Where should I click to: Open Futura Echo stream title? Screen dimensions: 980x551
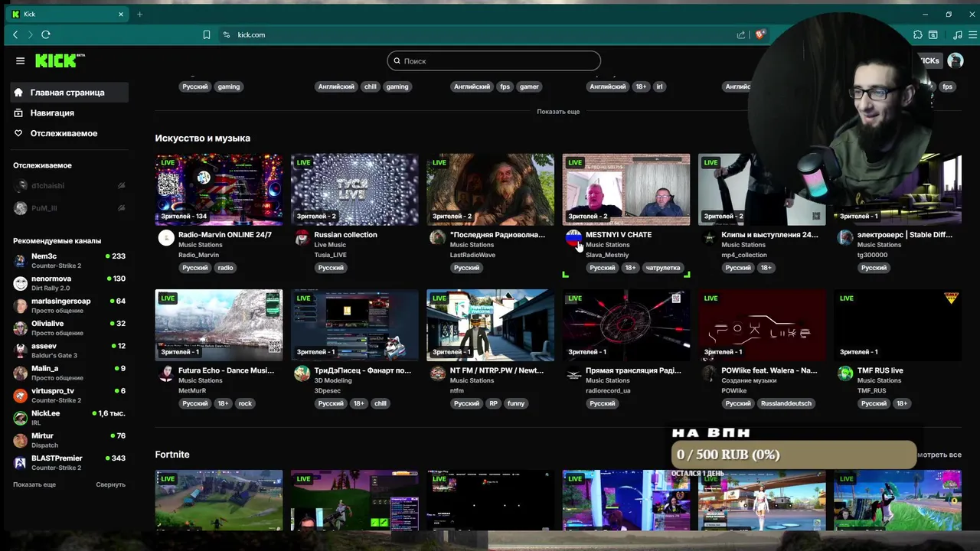(226, 370)
